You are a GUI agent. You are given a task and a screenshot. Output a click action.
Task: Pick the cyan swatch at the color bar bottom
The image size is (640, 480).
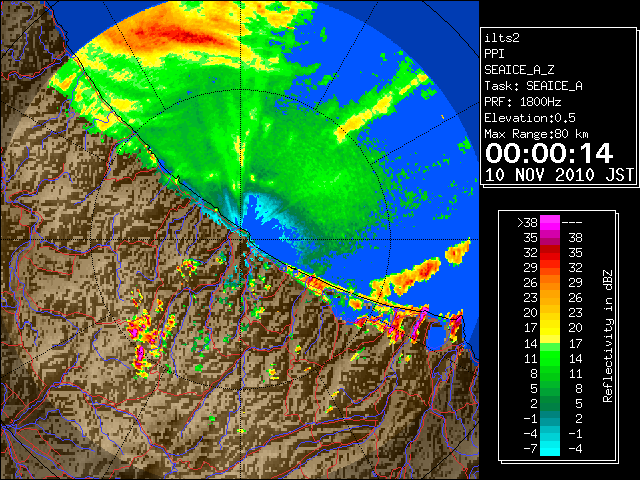point(550,448)
